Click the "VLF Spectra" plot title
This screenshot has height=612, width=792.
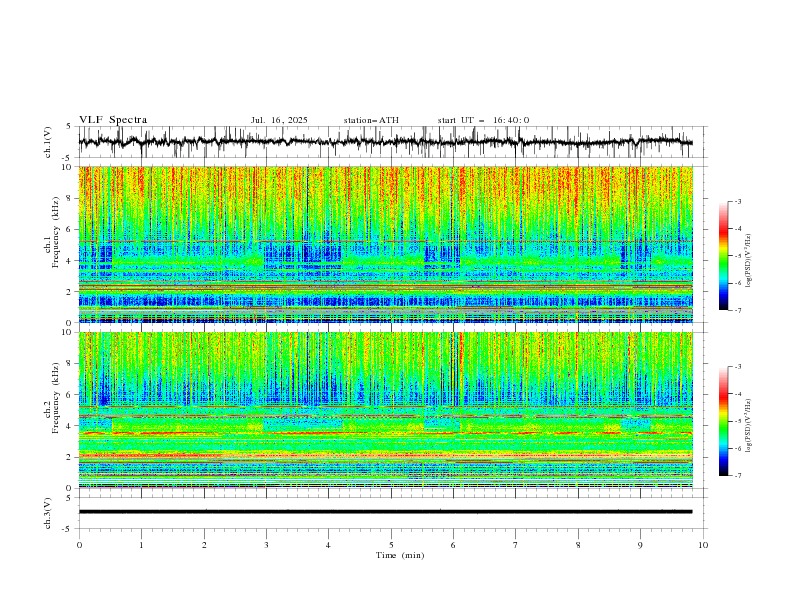(x=113, y=120)
